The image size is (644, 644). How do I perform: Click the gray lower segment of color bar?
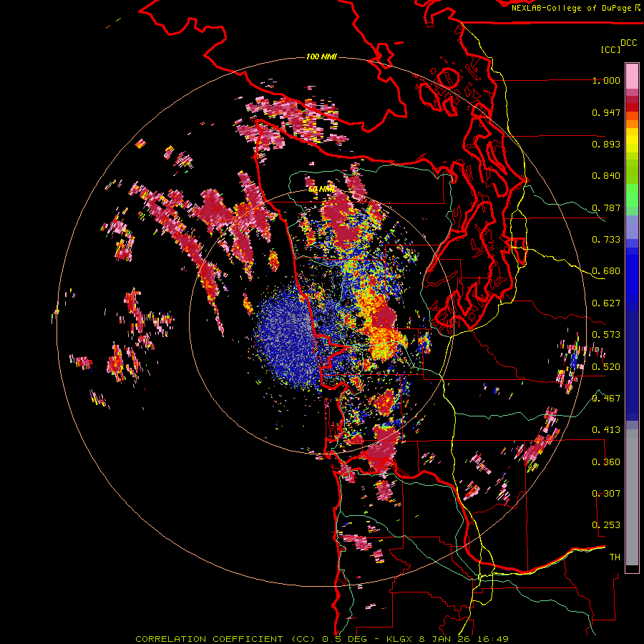(632, 497)
